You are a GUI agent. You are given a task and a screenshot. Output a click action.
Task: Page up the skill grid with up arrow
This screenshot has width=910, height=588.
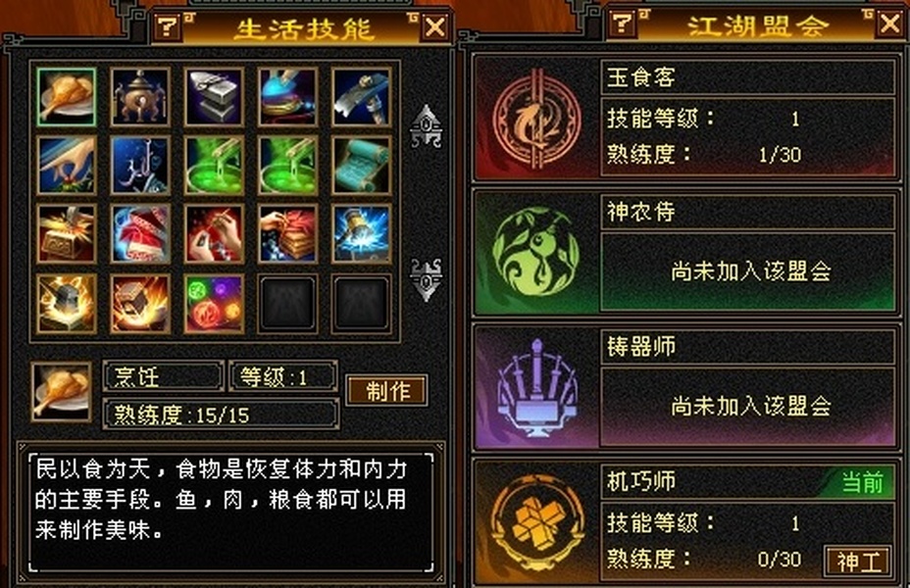coord(426,126)
